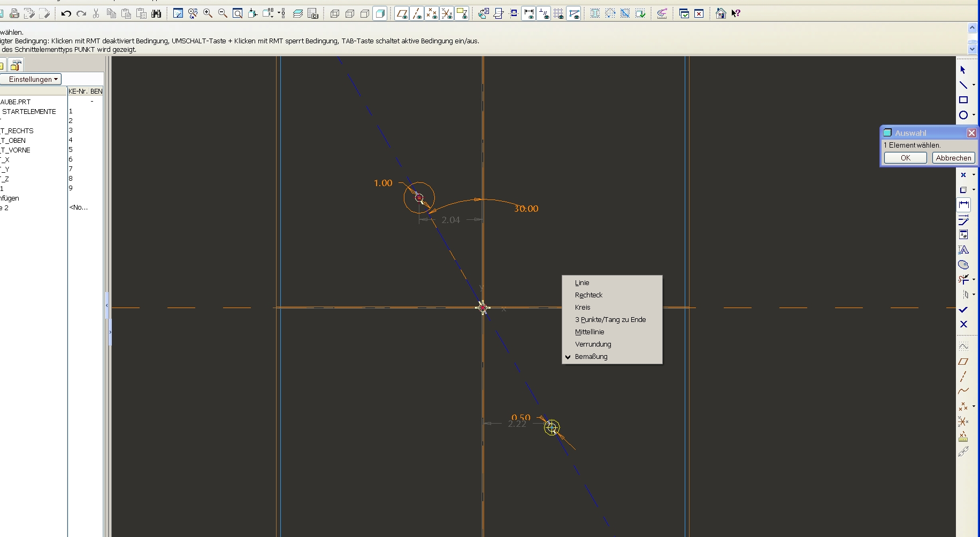Viewport: 980px width, 537px height.
Task: Select the Circle sketch tool in right toolbar
Action: 963,115
